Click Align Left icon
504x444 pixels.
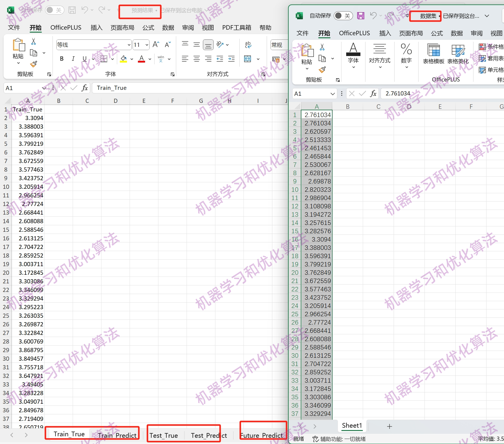pyautogui.click(x=185, y=59)
